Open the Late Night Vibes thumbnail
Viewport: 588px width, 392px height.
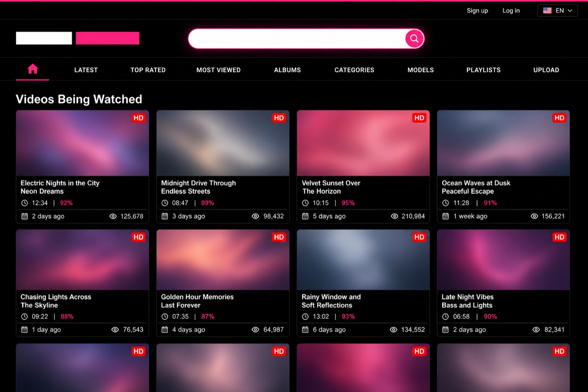click(503, 260)
